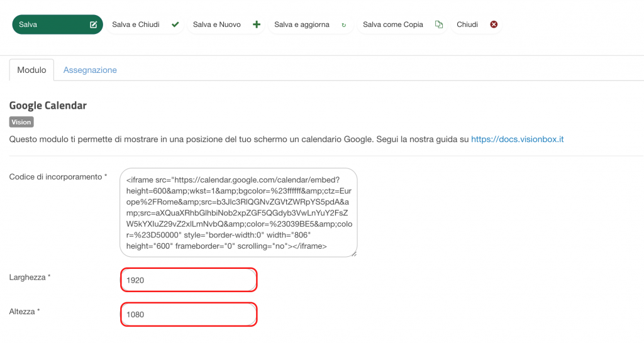Click the Codice di incorporamento label
Screen dimensions: 644x343
pyautogui.click(x=58, y=177)
